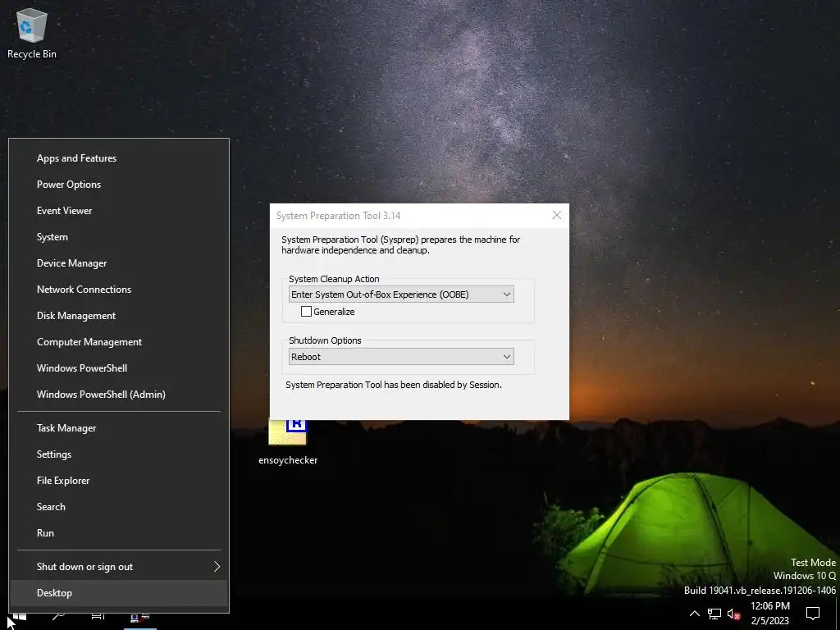Expand Shut down or sign out submenu
The image size is (840, 630).
[x=119, y=567]
